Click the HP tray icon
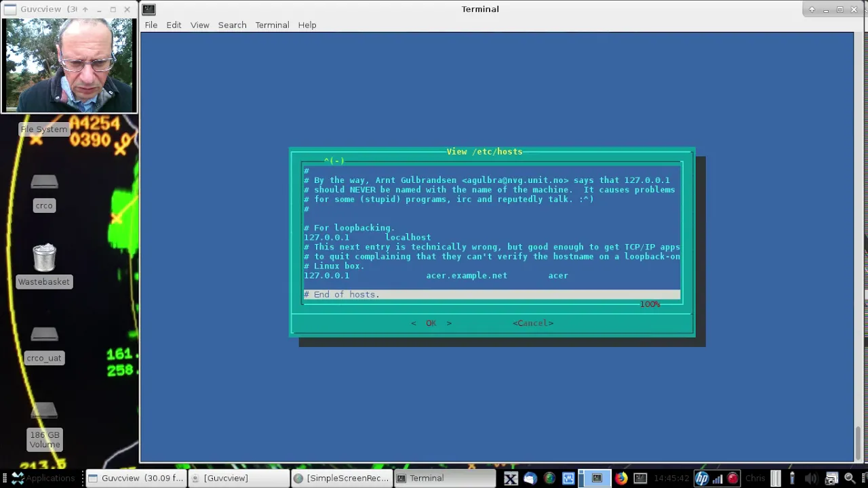 (702, 479)
